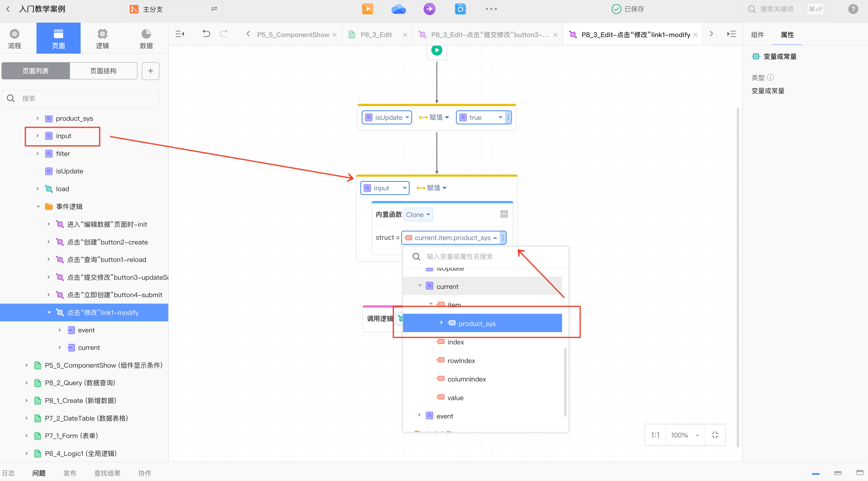Image resolution: width=868 pixels, height=481 pixels.
Task: Click the 类型 info icon
Action: (x=770, y=78)
